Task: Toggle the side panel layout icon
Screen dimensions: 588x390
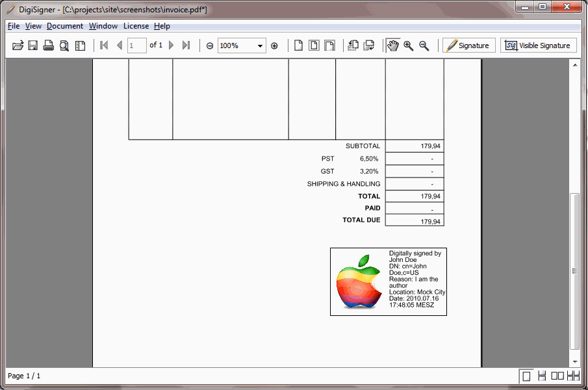Action: tap(80, 45)
